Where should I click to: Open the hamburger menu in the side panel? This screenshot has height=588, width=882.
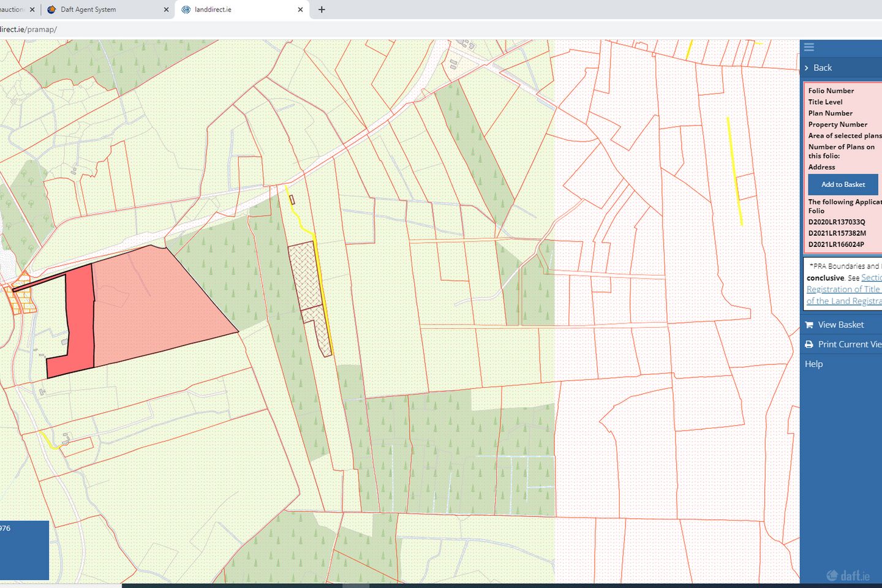coord(809,47)
